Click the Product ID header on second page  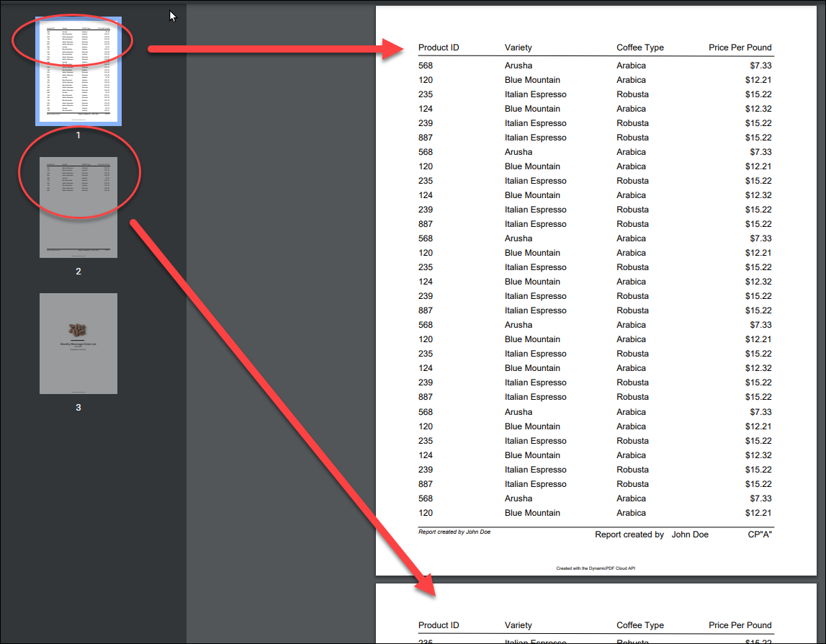439,625
